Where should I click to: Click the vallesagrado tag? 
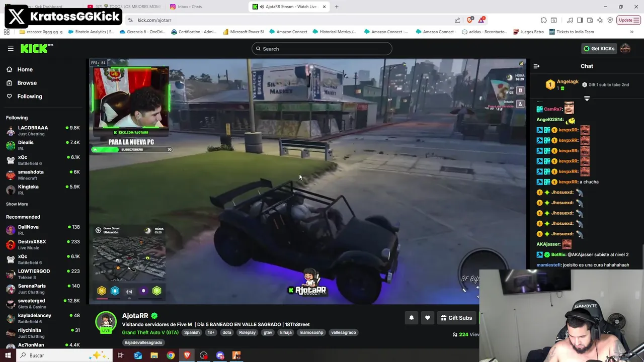coord(344,332)
